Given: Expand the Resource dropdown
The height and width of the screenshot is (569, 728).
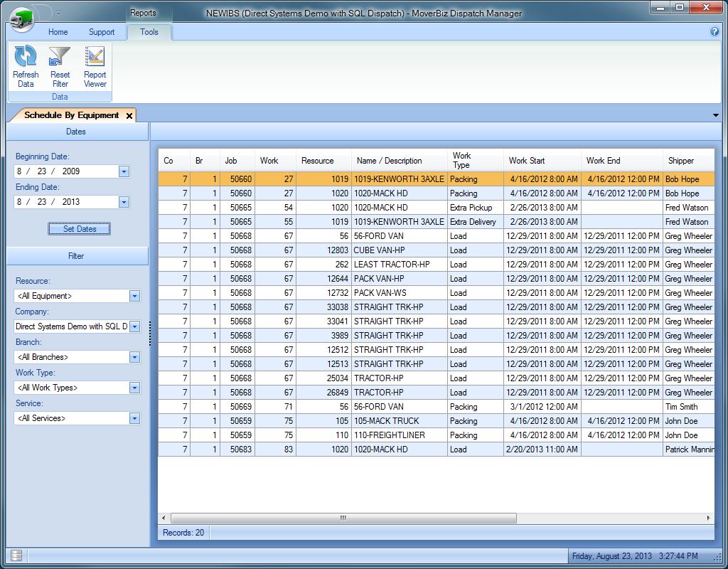Looking at the screenshot, I should click(134, 296).
